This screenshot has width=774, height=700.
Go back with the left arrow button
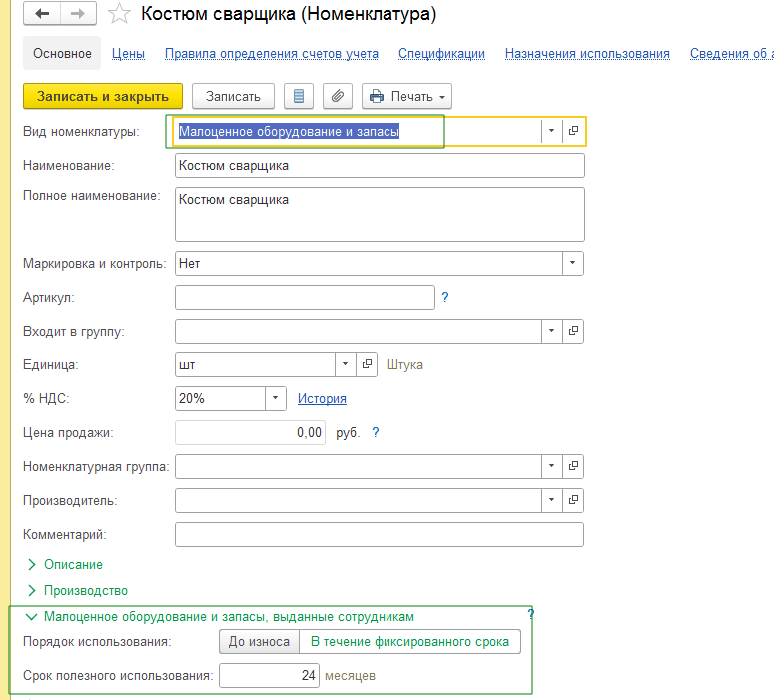[42, 13]
